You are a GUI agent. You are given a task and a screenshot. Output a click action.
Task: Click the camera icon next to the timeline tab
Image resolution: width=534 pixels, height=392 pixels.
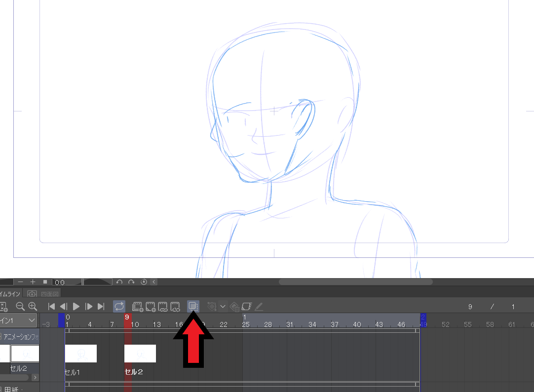tap(32, 292)
